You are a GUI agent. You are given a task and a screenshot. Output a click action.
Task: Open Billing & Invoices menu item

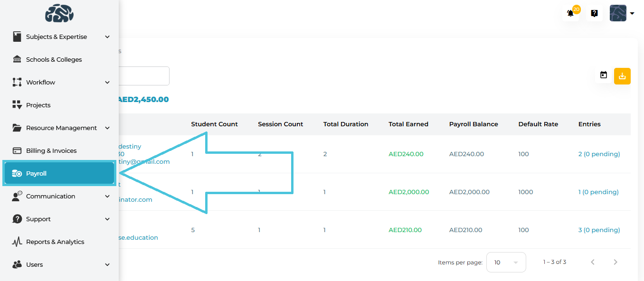(51, 150)
